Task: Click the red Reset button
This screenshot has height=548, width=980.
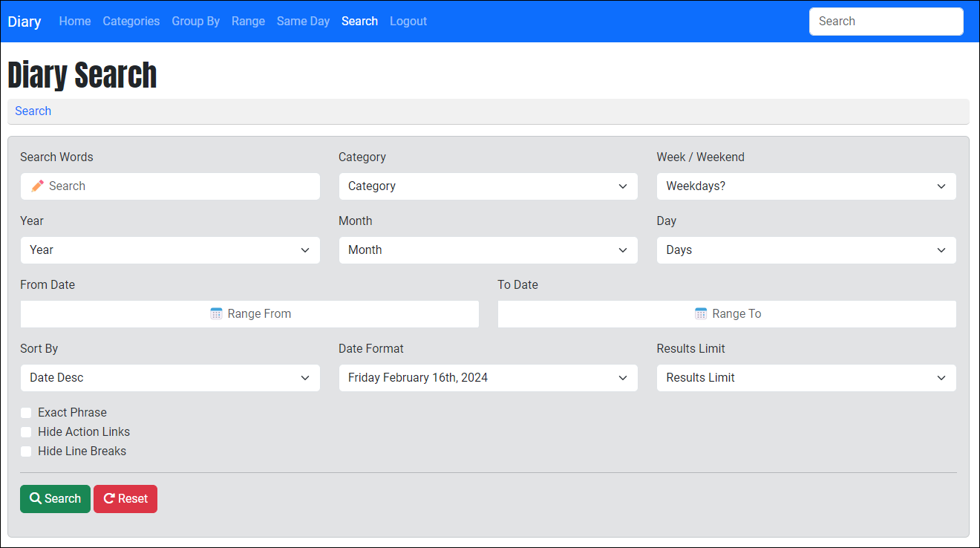Action: 125,499
